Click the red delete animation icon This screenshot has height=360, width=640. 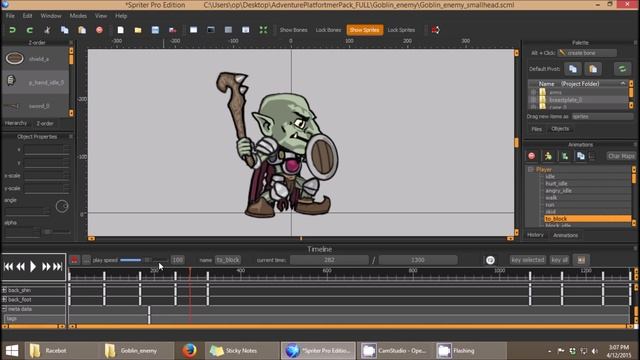[531, 156]
